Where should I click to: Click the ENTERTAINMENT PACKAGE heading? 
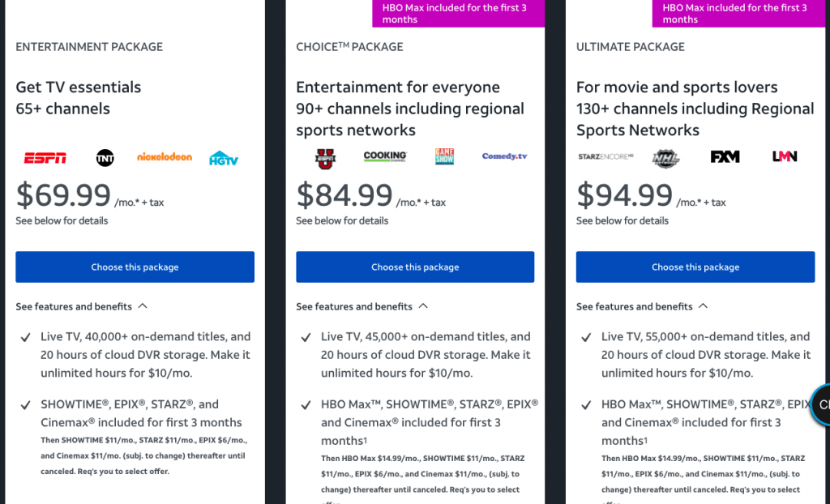tap(89, 47)
